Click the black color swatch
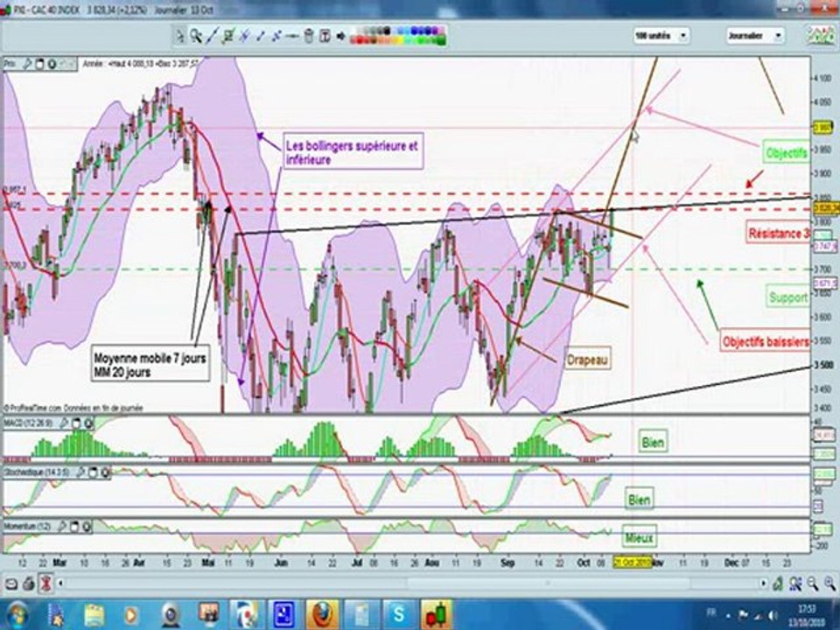Image resolution: width=840 pixels, height=630 pixels. [x=387, y=31]
